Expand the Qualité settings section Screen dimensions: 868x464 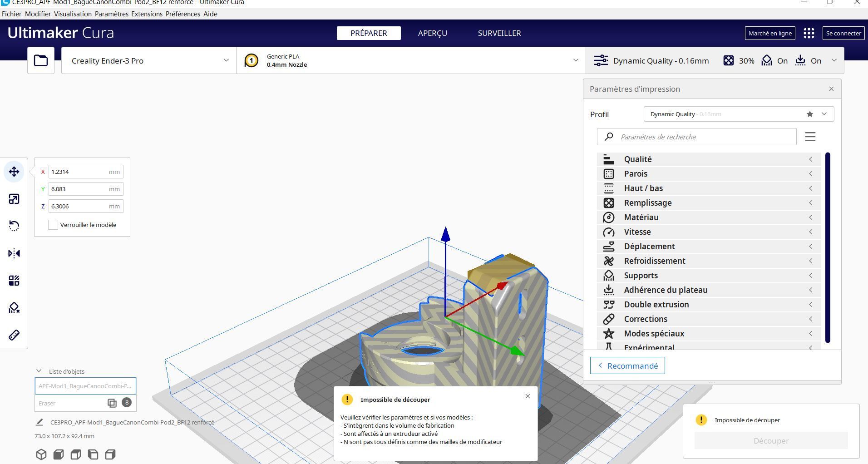709,159
